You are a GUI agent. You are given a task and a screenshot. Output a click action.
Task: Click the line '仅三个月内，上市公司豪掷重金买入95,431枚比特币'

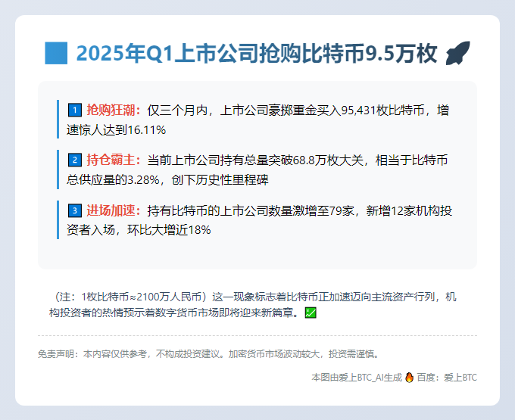[286, 110]
